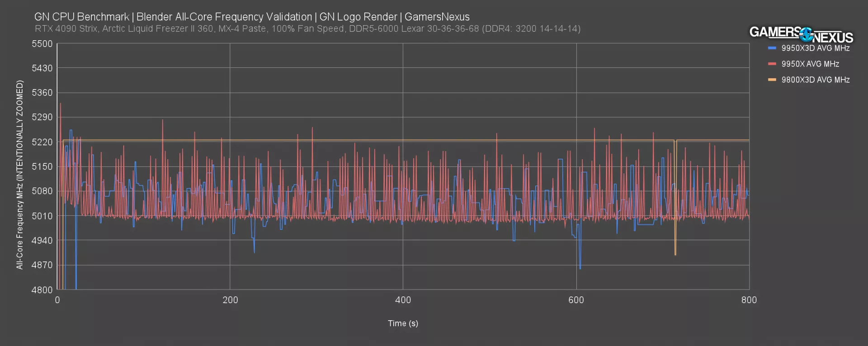The height and width of the screenshot is (346, 868).
Task: Click the Time (s) x-axis title
Action: (x=403, y=323)
